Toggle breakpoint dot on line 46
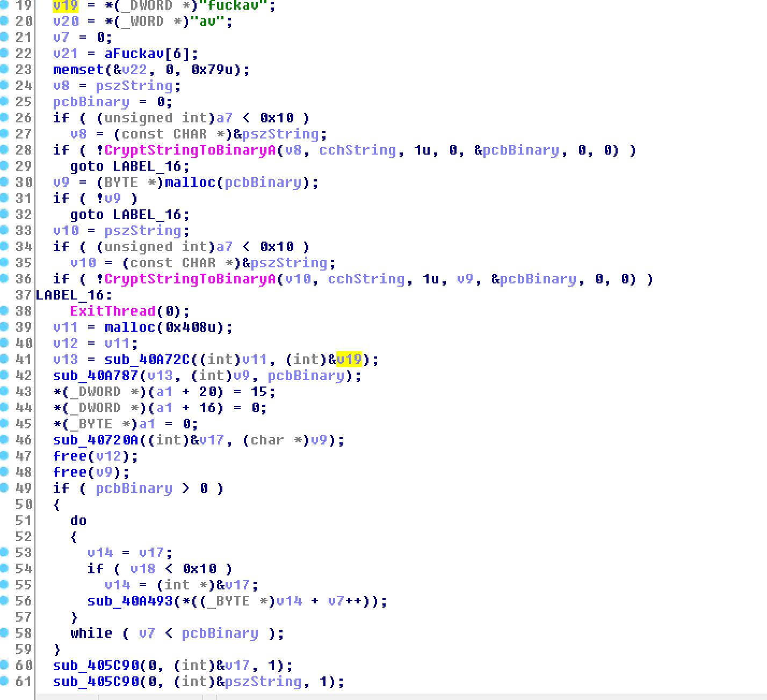 pos(4,440)
